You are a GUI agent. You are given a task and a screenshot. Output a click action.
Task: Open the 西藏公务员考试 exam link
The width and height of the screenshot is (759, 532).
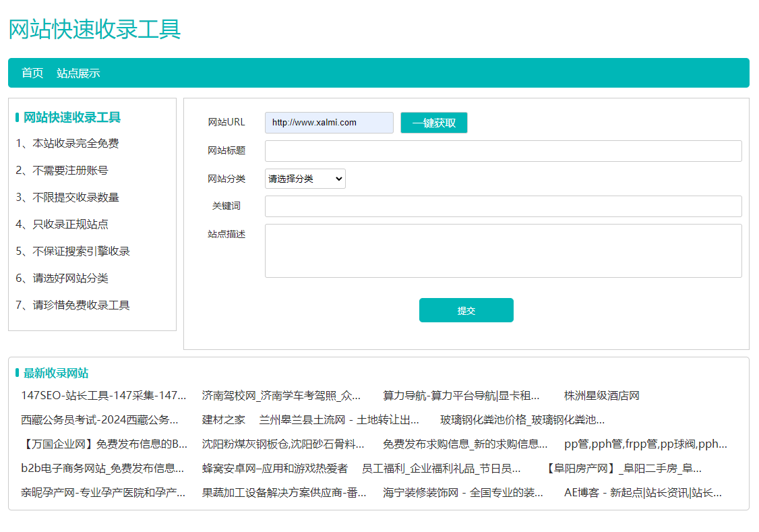100,420
